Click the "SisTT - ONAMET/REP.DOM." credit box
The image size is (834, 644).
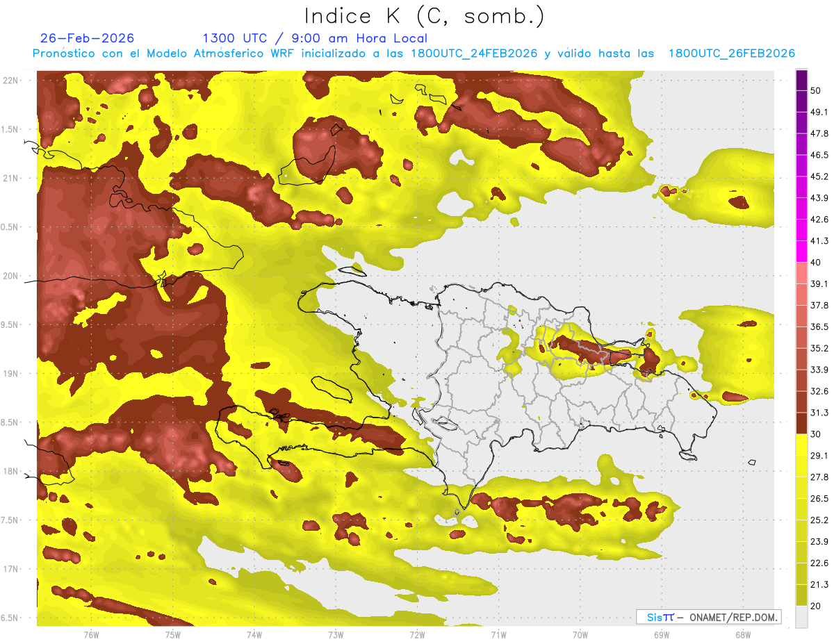pyautogui.click(x=708, y=617)
